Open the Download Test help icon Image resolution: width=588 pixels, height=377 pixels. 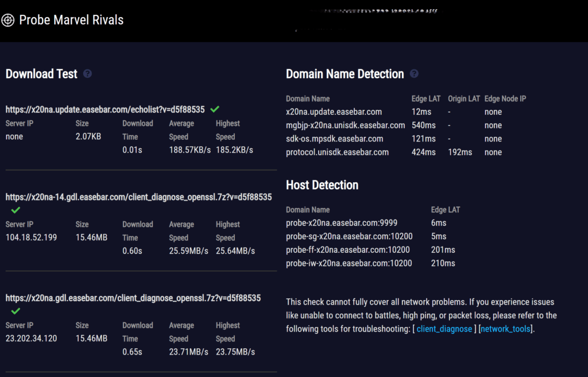point(87,74)
